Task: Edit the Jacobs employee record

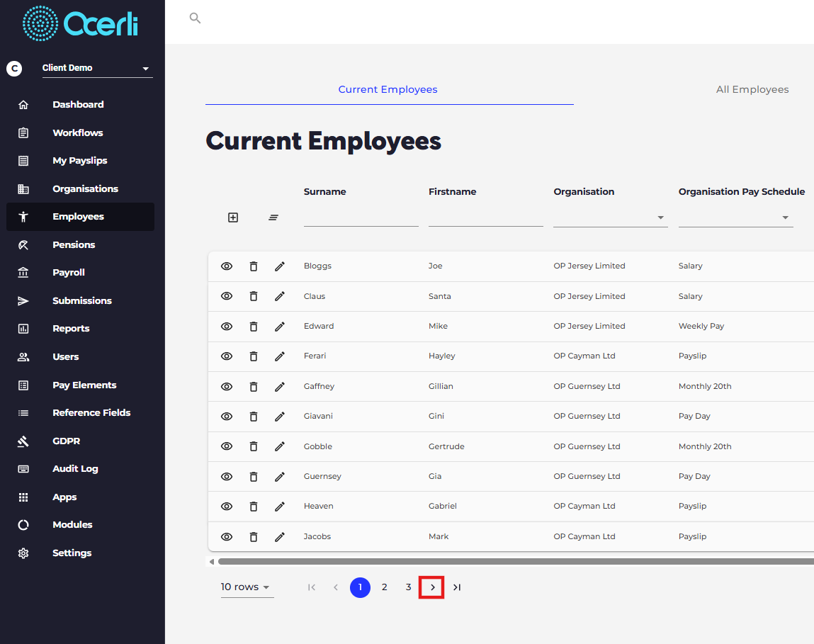Action: pos(280,536)
